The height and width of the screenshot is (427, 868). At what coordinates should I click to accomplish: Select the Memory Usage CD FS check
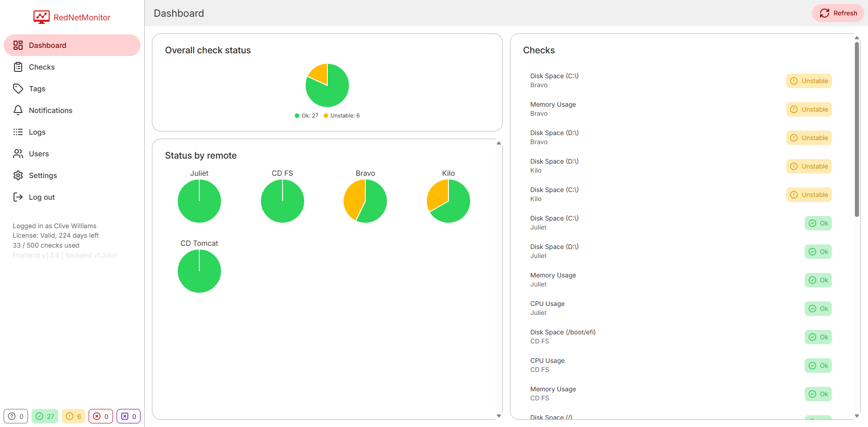(681, 394)
